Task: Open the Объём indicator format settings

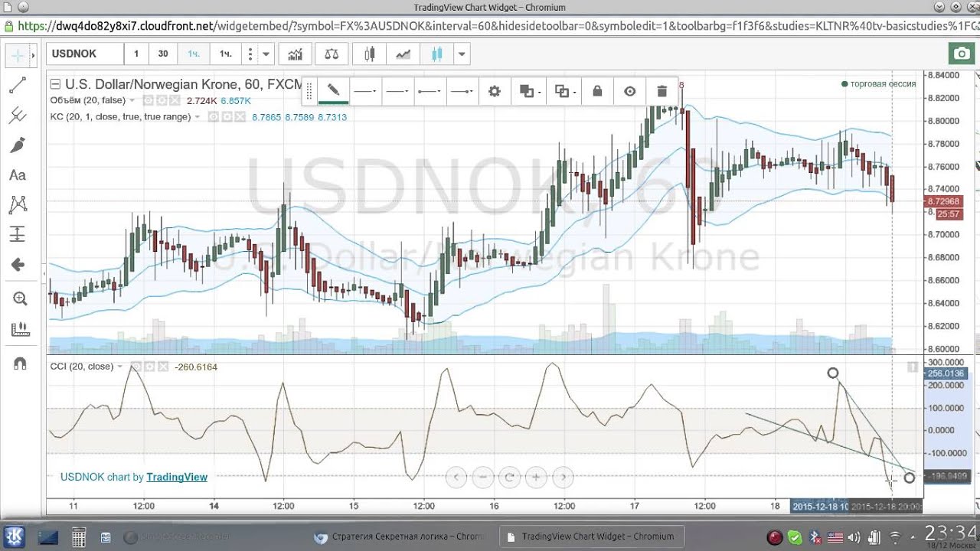Action: click(162, 100)
